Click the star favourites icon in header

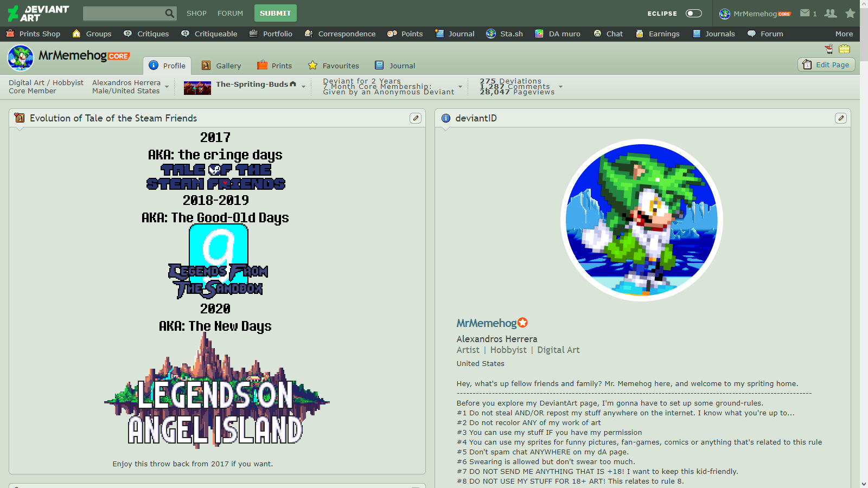pos(850,13)
